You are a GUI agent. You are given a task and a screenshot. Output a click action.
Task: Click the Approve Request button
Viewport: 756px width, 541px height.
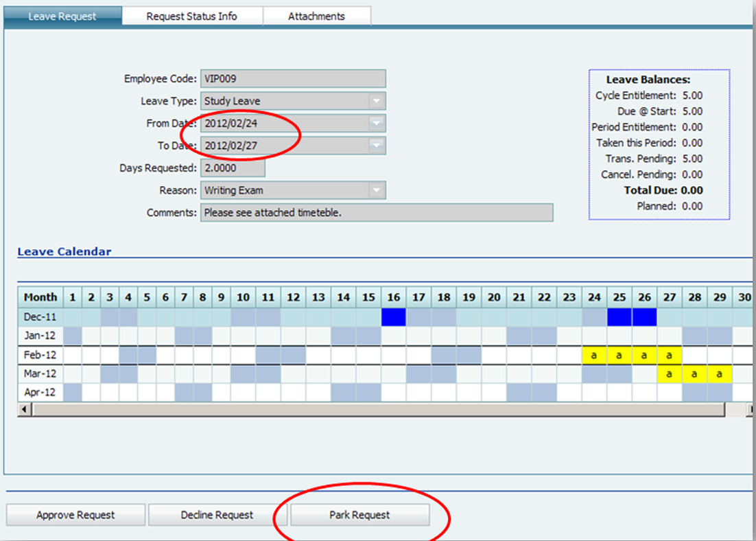[75, 515]
